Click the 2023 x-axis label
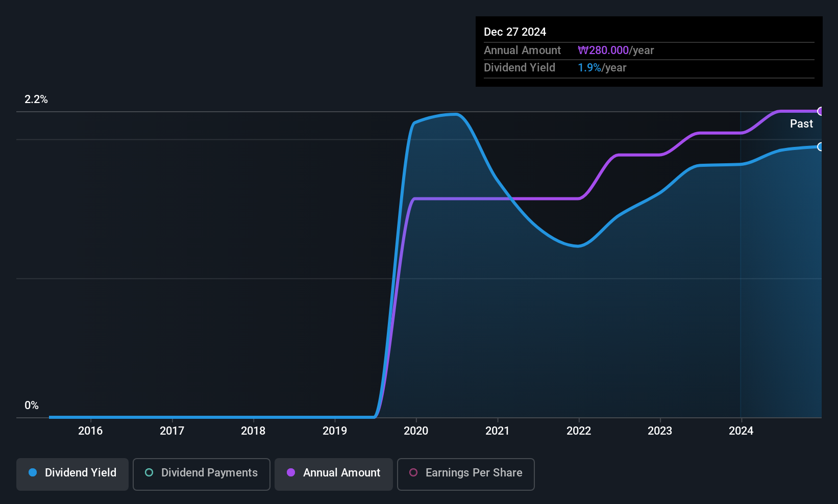This screenshot has height=504, width=838. click(660, 431)
